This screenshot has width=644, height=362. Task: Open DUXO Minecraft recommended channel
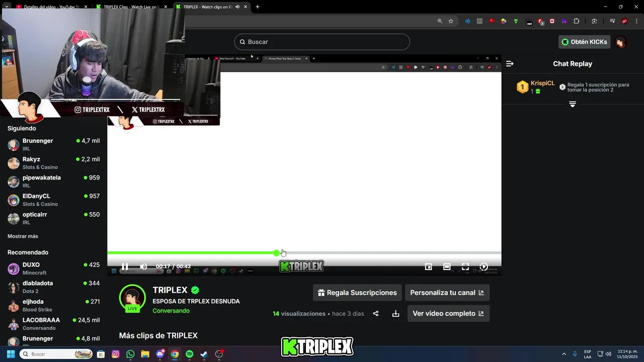[x=53, y=268]
